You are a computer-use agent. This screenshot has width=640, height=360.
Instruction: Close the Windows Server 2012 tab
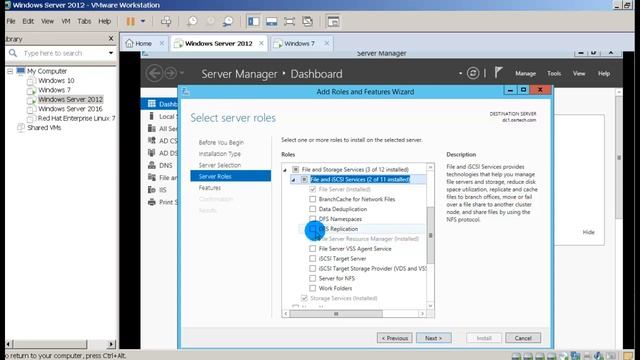(x=261, y=43)
